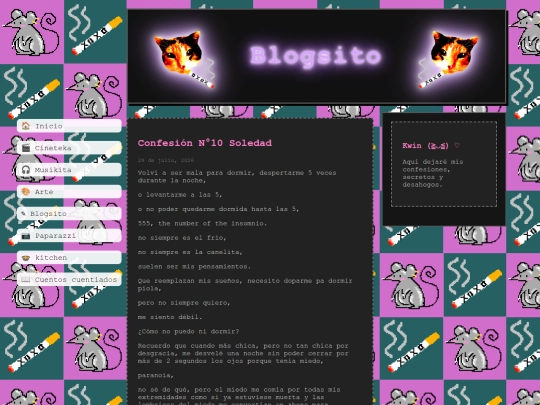Viewport: 540px width, 405px height.
Task: Click the pencil icon next to Blogsito
Action: click(23, 214)
